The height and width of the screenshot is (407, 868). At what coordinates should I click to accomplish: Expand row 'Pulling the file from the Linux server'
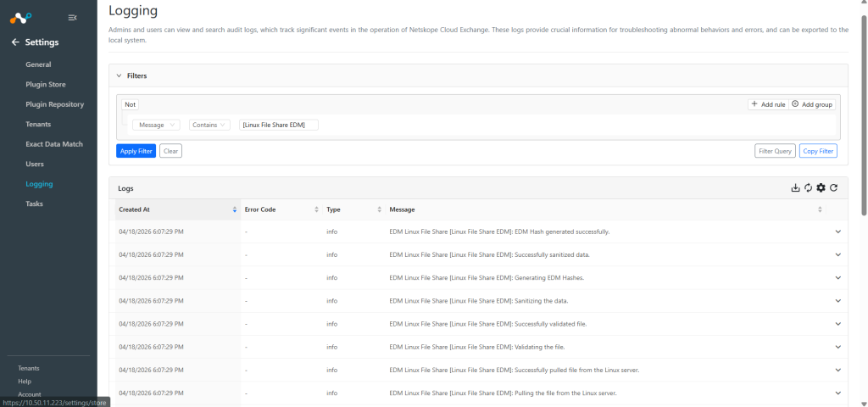tap(837, 393)
